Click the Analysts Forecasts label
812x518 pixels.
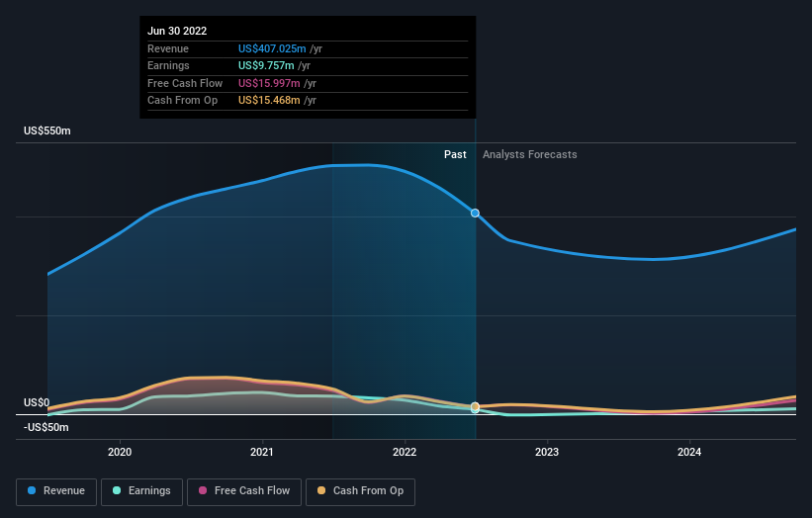click(x=530, y=155)
